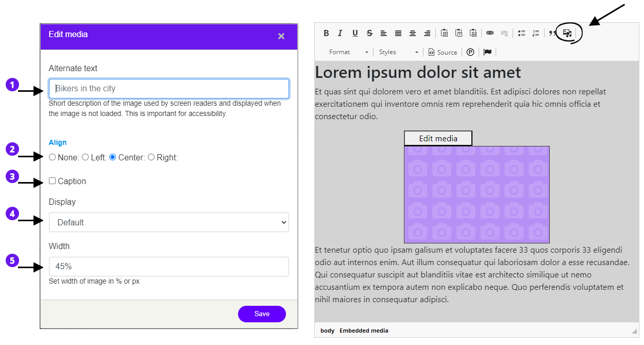
Task: Close the Edit media dialog
Action: click(x=281, y=36)
